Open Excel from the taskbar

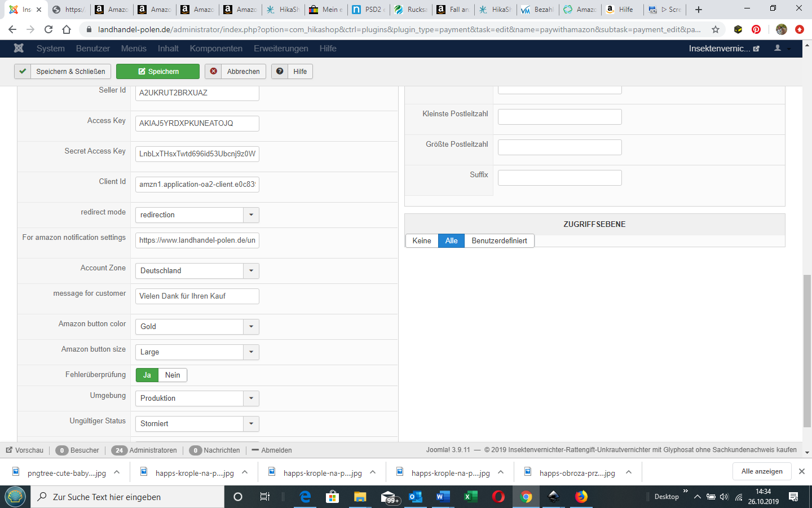pos(470,497)
